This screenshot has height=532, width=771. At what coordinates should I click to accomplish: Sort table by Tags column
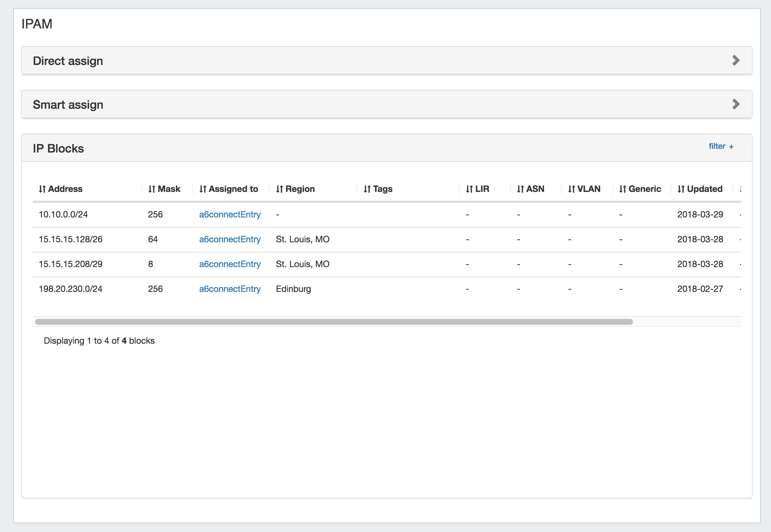coord(378,189)
